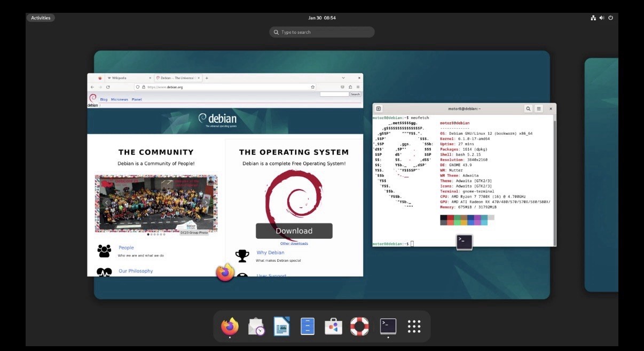Reload the debian.org page
The height and width of the screenshot is (351, 644).
108,87
